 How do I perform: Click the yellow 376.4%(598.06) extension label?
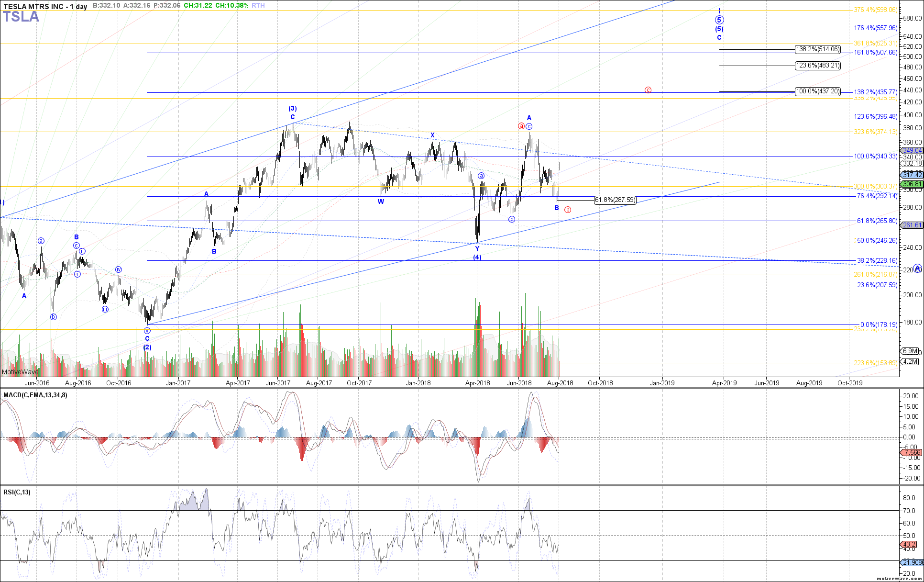click(x=876, y=10)
